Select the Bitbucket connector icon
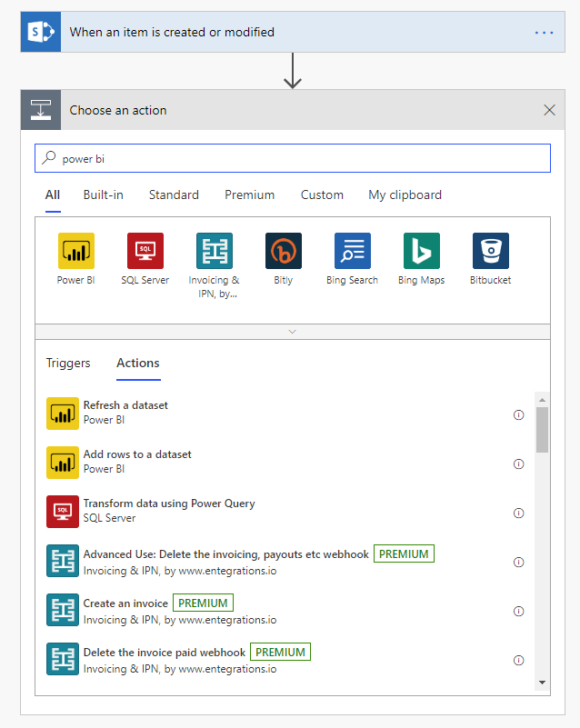 pyautogui.click(x=490, y=251)
